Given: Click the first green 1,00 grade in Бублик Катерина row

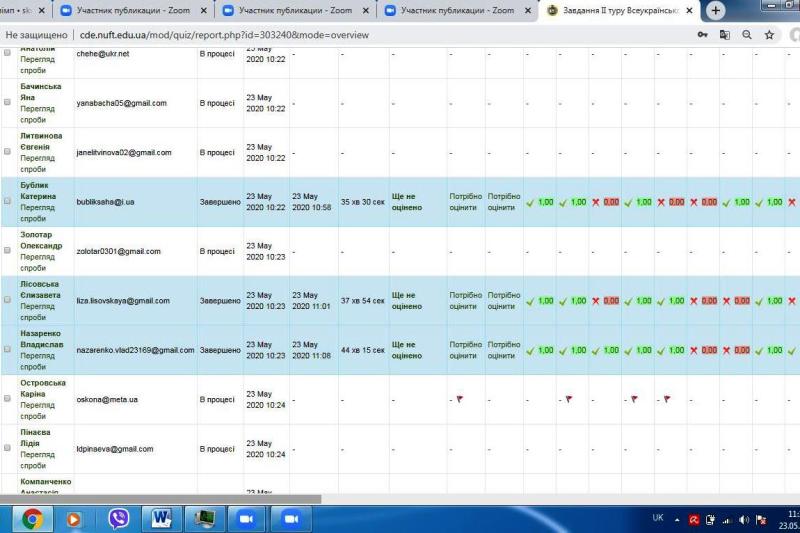Looking at the screenshot, I should [x=545, y=202].
